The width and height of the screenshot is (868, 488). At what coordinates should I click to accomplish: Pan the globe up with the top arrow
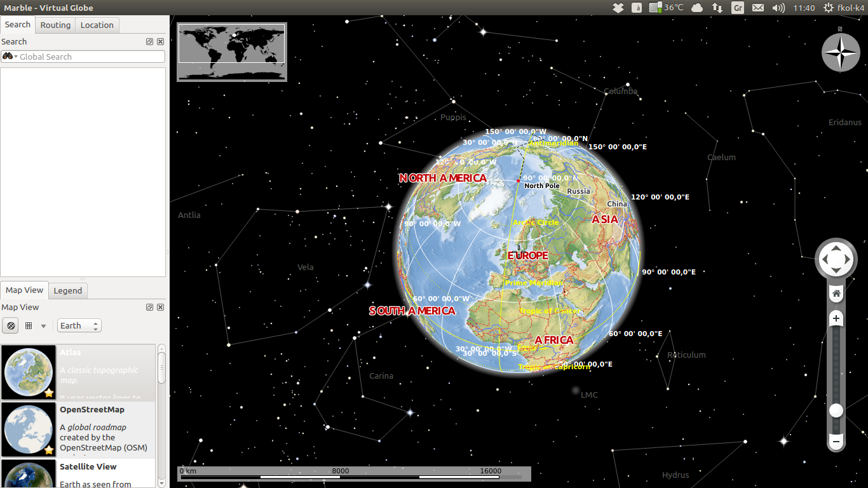836,248
